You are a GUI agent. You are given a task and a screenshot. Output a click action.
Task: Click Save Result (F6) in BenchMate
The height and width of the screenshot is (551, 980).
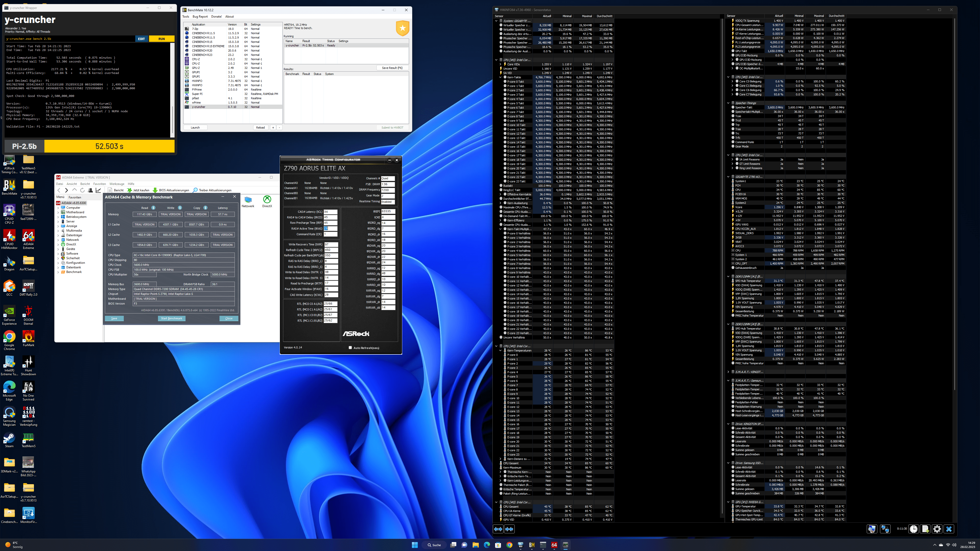[x=392, y=68]
